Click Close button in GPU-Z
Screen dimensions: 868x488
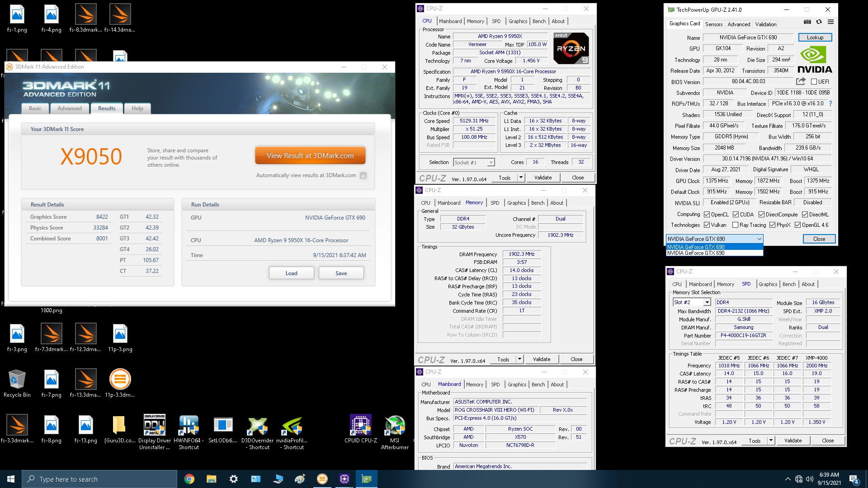click(819, 239)
